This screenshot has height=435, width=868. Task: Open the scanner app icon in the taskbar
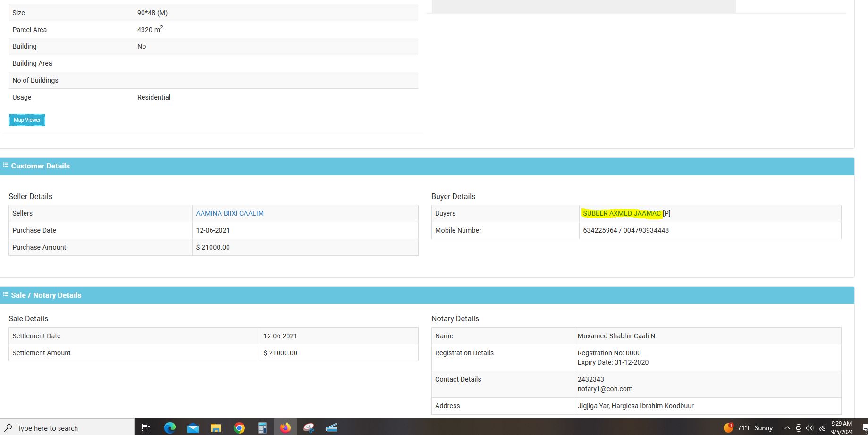[332, 427]
